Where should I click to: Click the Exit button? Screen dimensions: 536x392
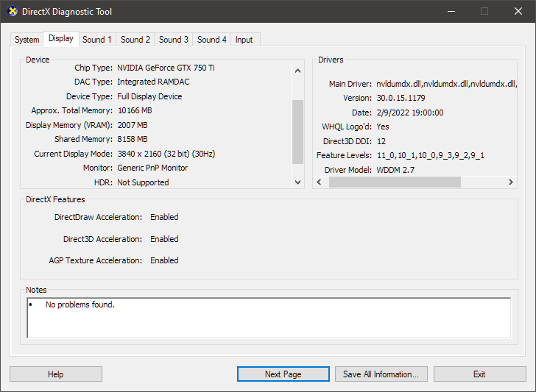click(479, 374)
